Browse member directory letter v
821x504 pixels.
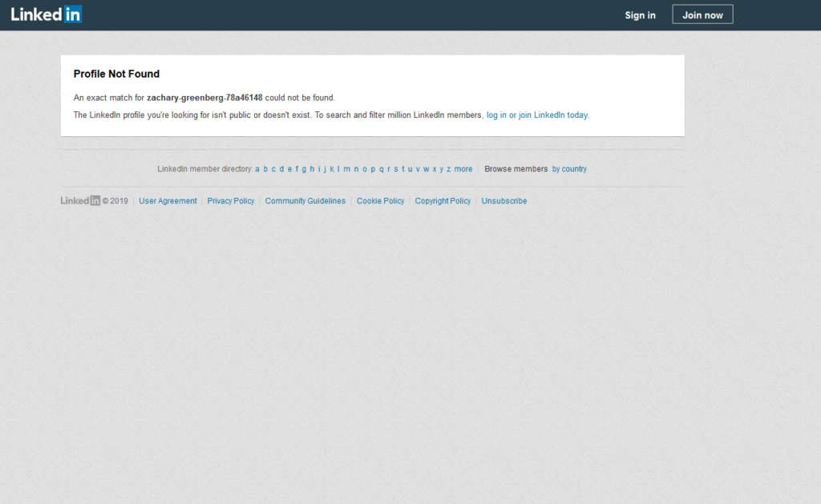418,169
